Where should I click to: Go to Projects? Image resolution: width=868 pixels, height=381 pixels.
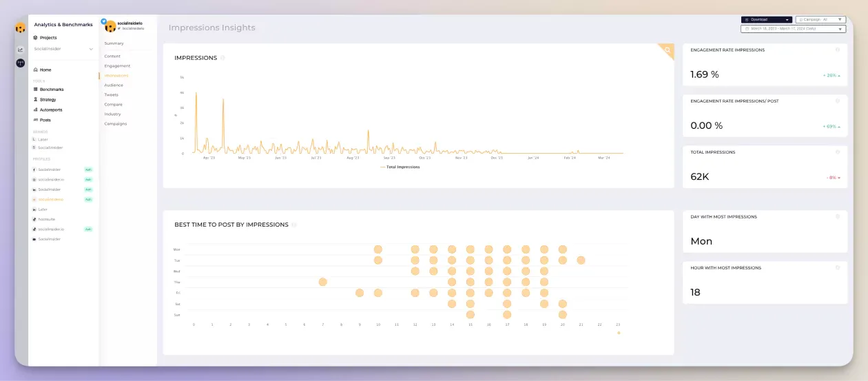pyautogui.click(x=45, y=38)
